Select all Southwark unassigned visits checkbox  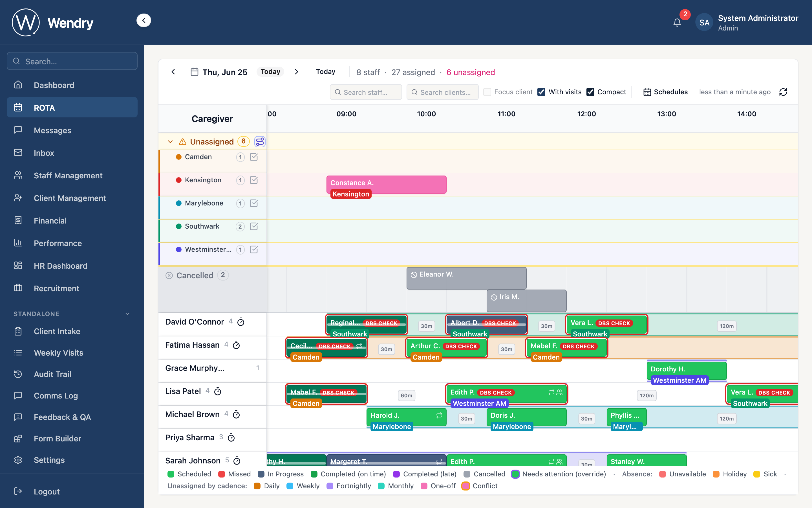pos(254,226)
